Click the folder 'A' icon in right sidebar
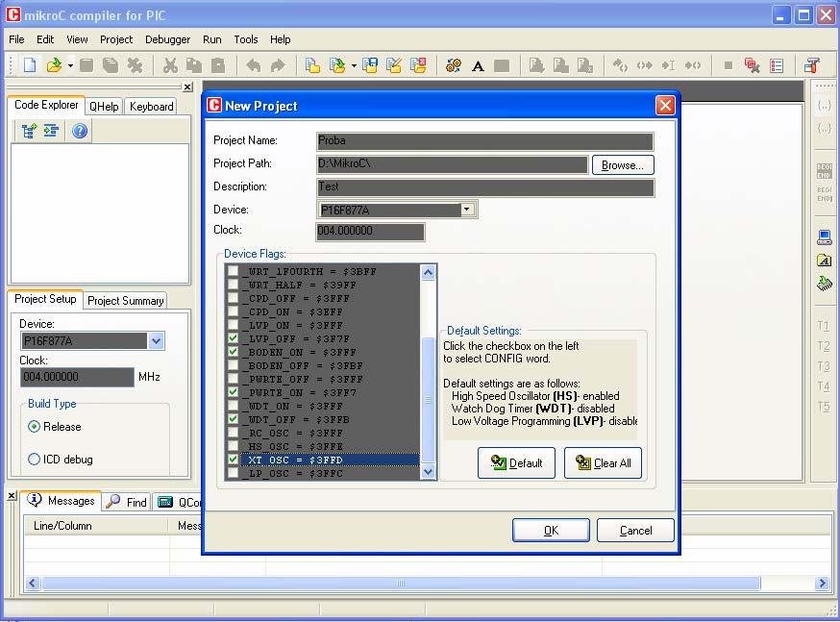 (825, 261)
